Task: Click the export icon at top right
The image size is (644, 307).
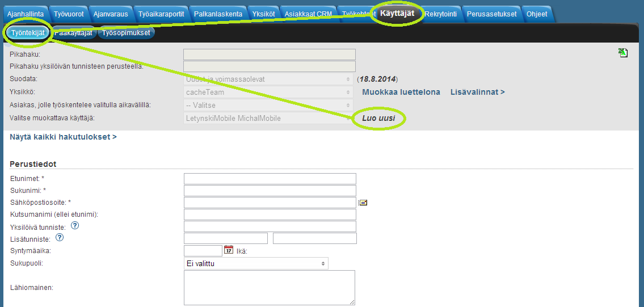Action: (x=623, y=53)
